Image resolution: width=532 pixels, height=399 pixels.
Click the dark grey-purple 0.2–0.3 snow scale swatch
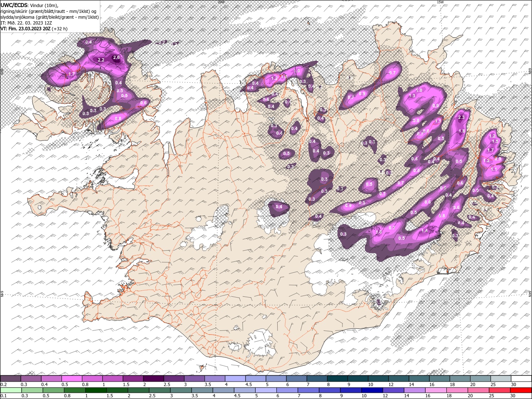(10, 379)
